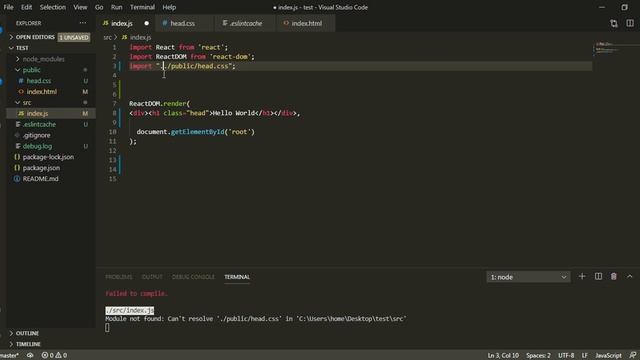
Task: Click the line number 10 in gutter
Action: 112,132
